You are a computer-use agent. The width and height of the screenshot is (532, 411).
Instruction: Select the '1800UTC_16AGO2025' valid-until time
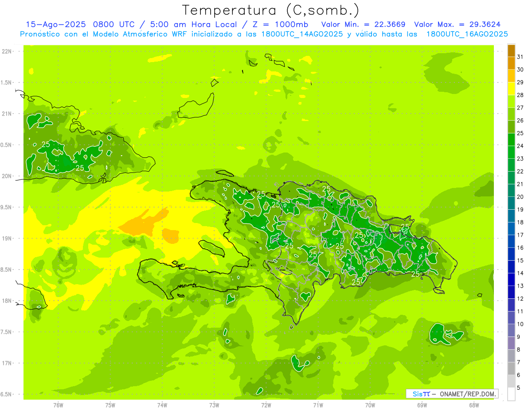click(467, 34)
